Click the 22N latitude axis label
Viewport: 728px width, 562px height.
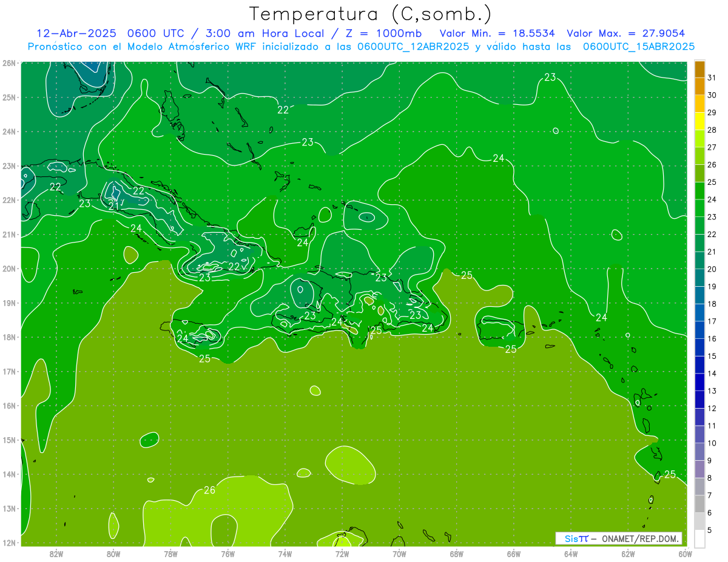click(x=8, y=200)
